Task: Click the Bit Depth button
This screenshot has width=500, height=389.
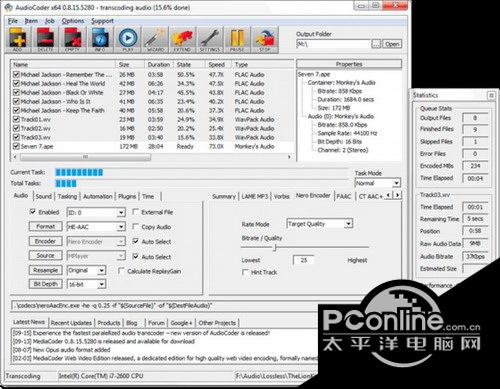Action: click(x=45, y=284)
